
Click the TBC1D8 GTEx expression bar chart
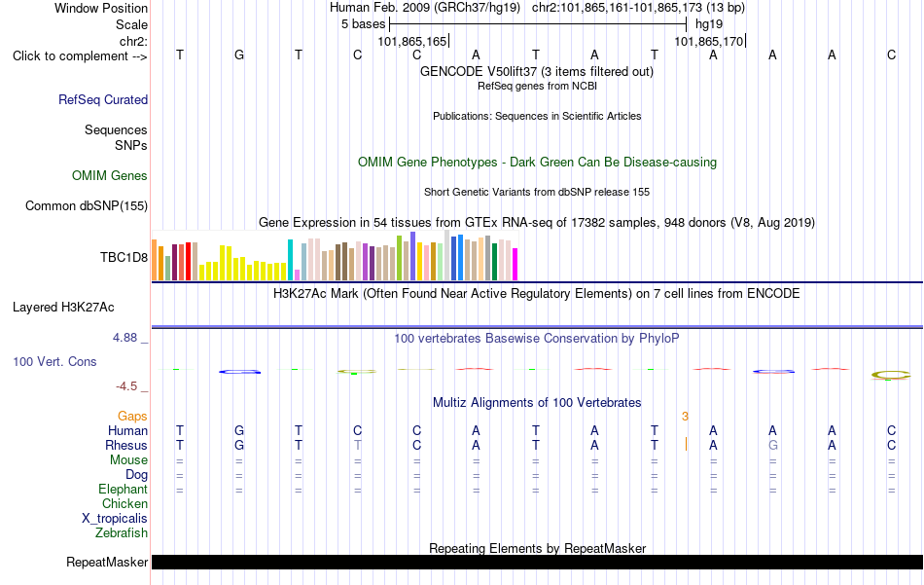[x=335, y=256]
